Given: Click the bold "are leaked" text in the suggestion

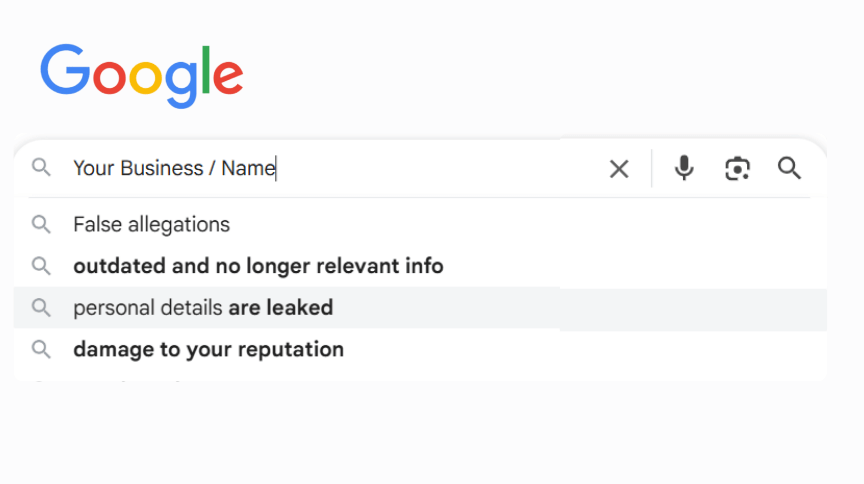Looking at the screenshot, I should coord(280,308).
